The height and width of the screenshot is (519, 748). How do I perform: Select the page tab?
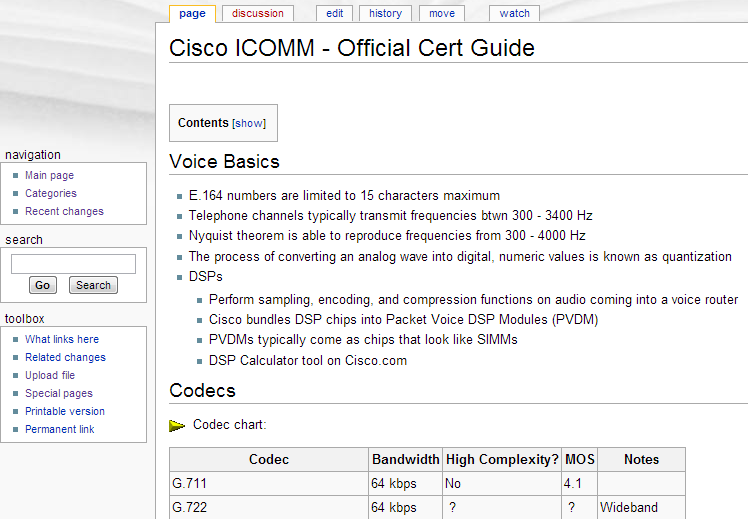(192, 13)
